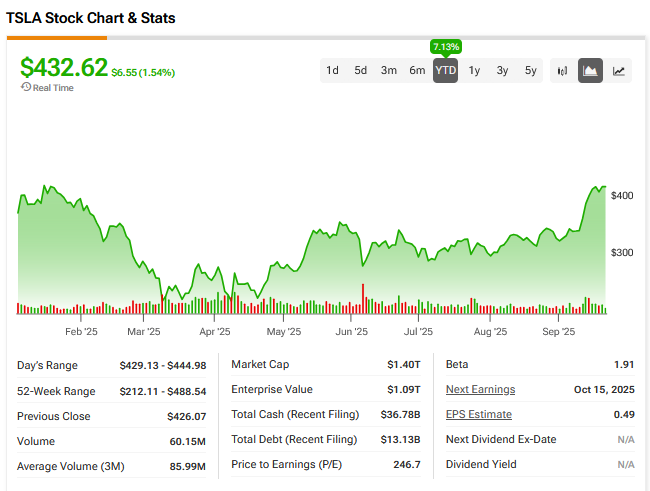
Task: Click the EPS Estimate value 0.49
Action: [624, 414]
